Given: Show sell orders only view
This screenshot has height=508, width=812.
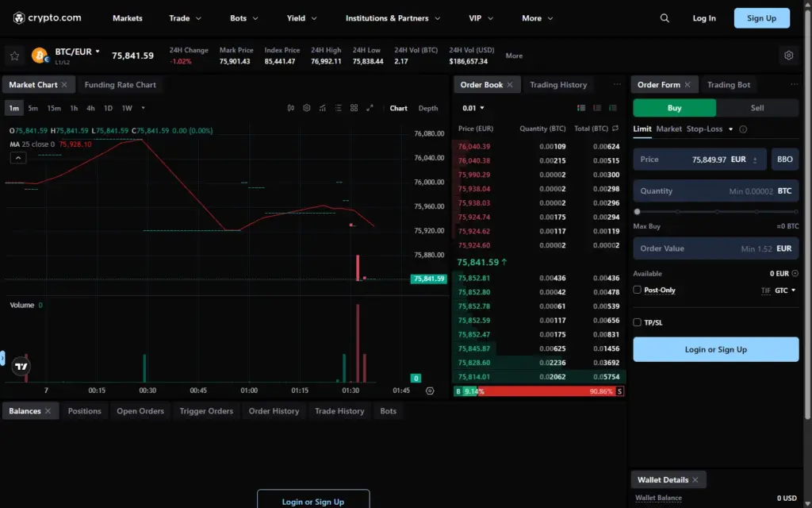Looking at the screenshot, I should tap(597, 108).
